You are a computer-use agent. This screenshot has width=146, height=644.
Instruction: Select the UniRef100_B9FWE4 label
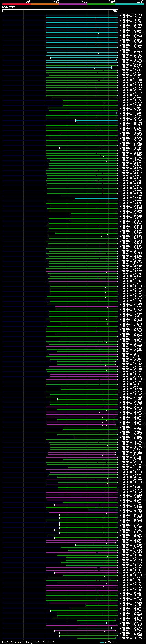coord(131,85)
